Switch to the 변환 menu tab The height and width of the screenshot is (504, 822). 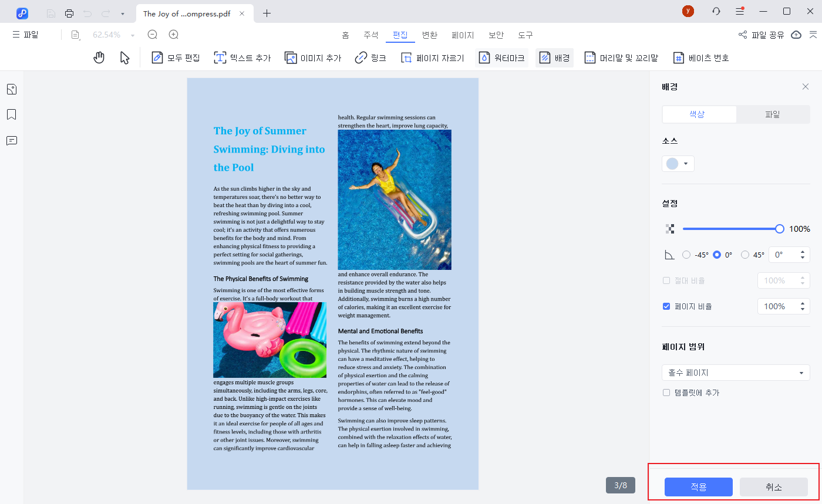(x=430, y=35)
